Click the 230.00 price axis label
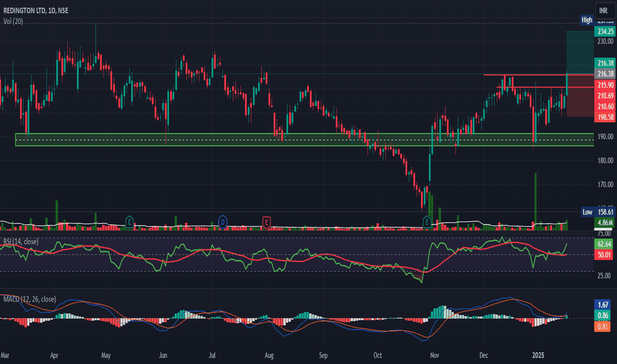This screenshot has width=617, height=364. [605, 41]
